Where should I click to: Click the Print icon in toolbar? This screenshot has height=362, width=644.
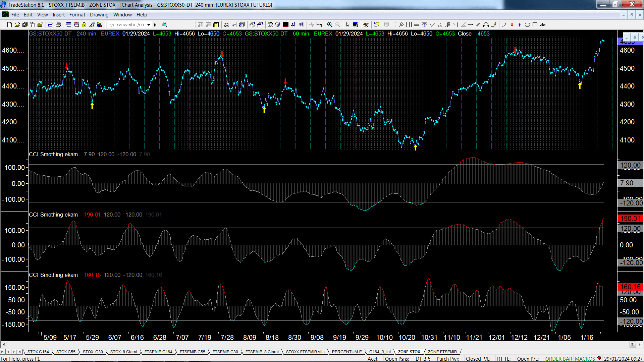(x=58, y=25)
